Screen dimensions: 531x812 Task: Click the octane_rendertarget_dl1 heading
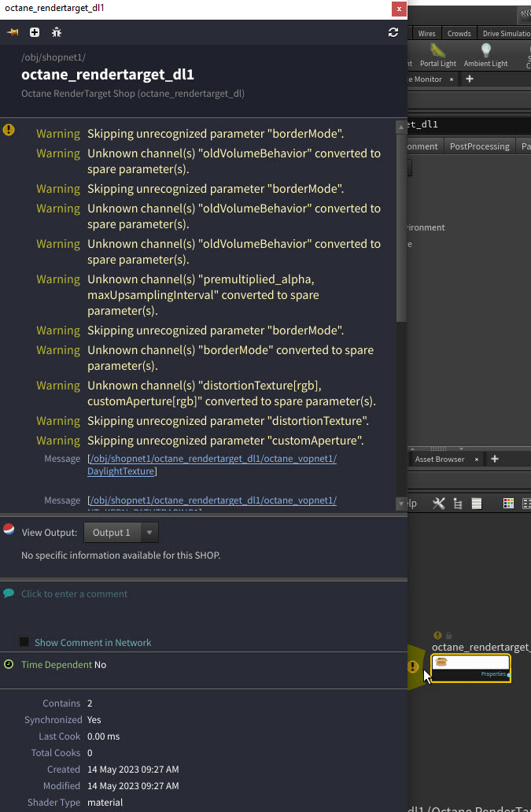coord(108,75)
